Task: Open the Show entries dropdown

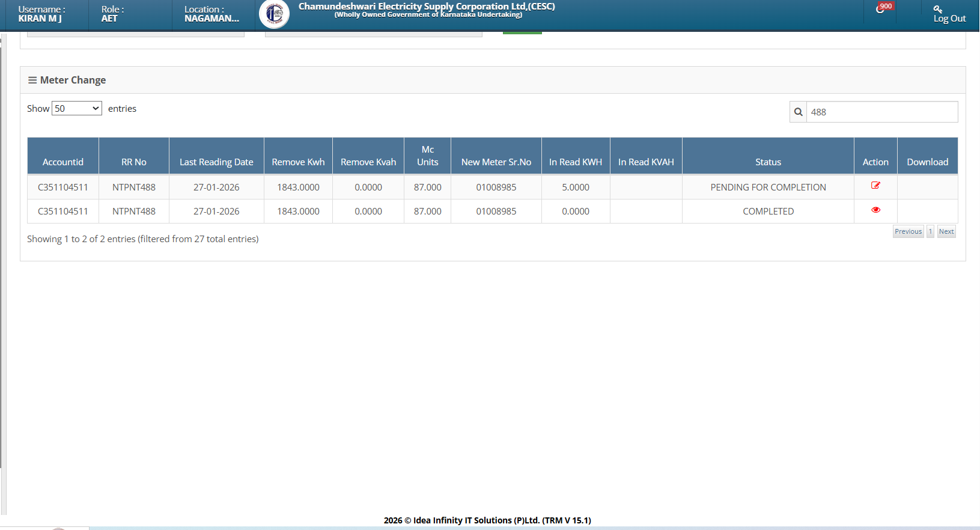Action: (77, 109)
